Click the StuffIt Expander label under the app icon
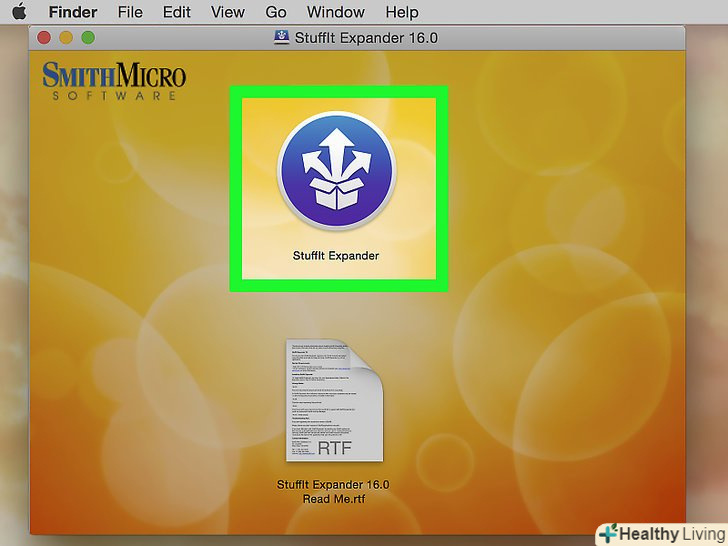The width and height of the screenshot is (728, 546). coord(336,256)
